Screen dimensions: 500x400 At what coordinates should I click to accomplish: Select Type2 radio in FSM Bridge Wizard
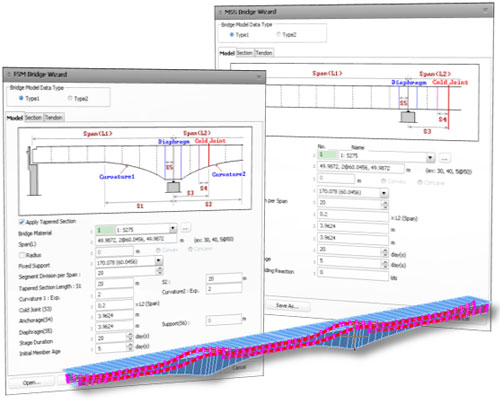click(70, 98)
